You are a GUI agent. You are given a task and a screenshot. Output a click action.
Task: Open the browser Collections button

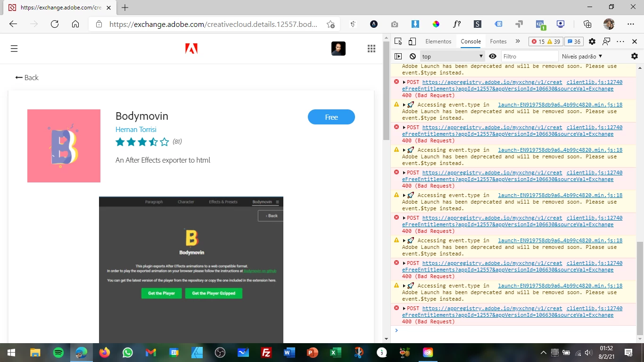coord(587,24)
